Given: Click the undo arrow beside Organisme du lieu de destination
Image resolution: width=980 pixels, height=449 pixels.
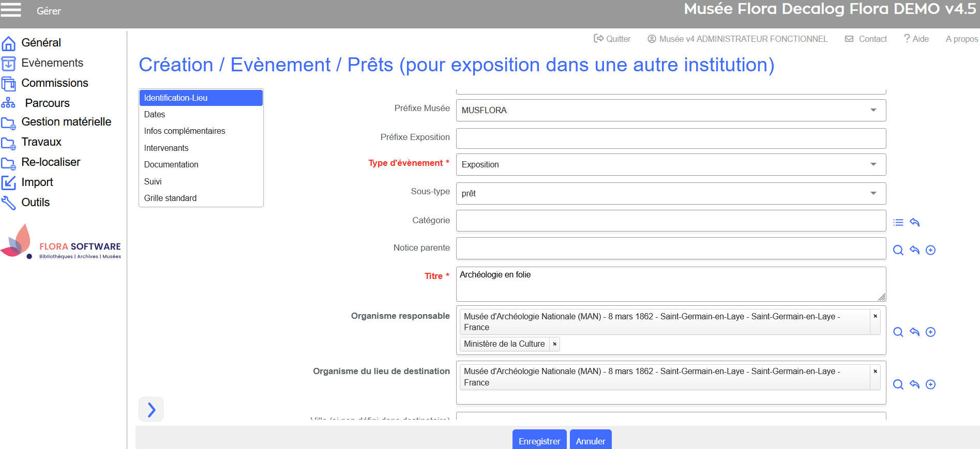Looking at the screenshot, I should point(914,384).
